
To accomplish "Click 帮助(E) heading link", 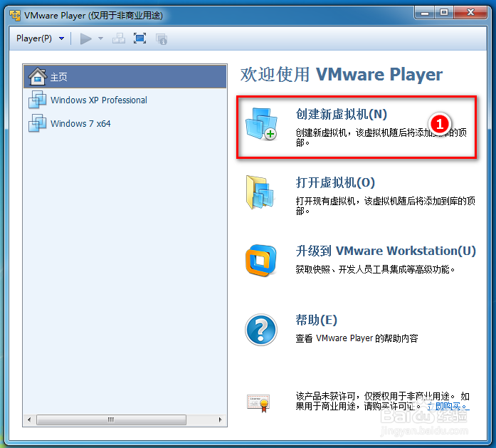I will (317, 320).
